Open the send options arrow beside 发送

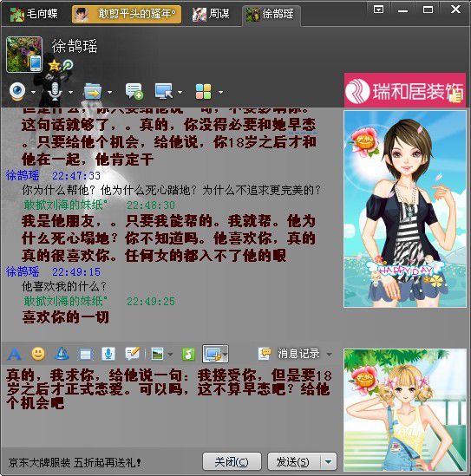point(328,461)
